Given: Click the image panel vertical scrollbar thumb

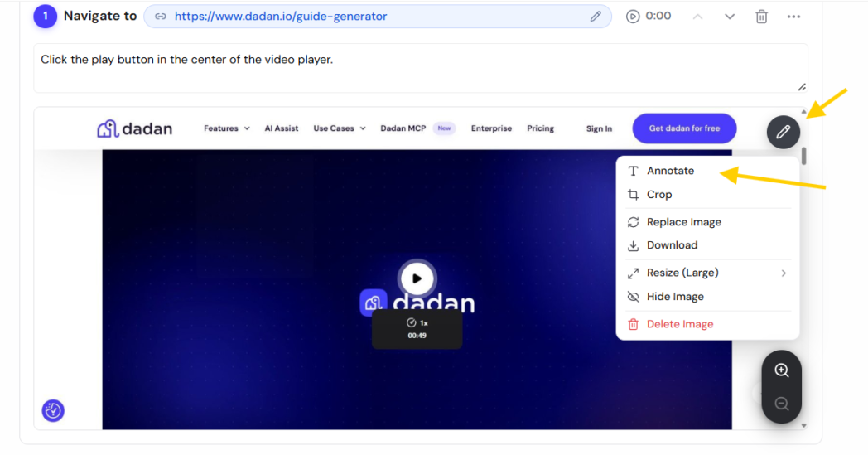Looking at the screenshot, I should point(803,156).
